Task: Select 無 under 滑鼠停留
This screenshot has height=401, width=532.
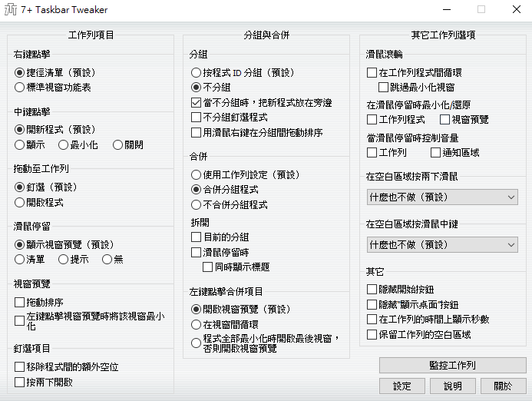Action: tap(112, 260)
